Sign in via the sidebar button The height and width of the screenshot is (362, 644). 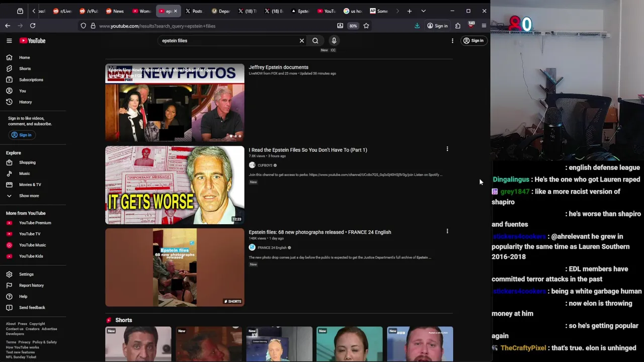click(x=22, y=135)
